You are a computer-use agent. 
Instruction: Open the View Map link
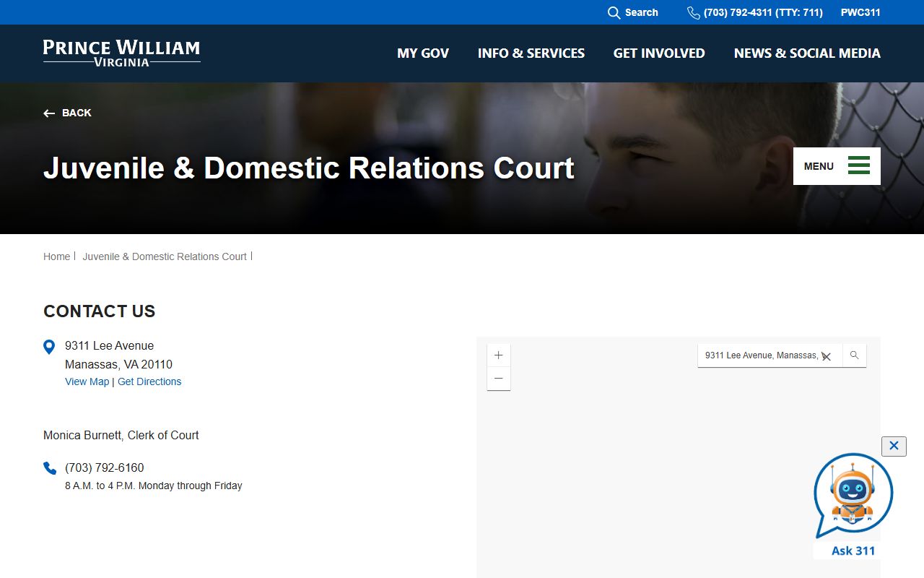click(87, 381)
